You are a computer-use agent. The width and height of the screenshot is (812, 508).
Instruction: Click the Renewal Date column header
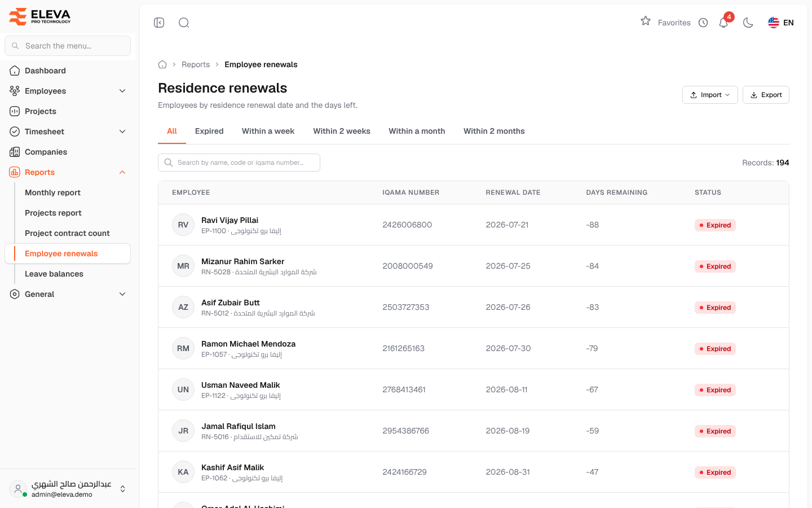[513, 192]
